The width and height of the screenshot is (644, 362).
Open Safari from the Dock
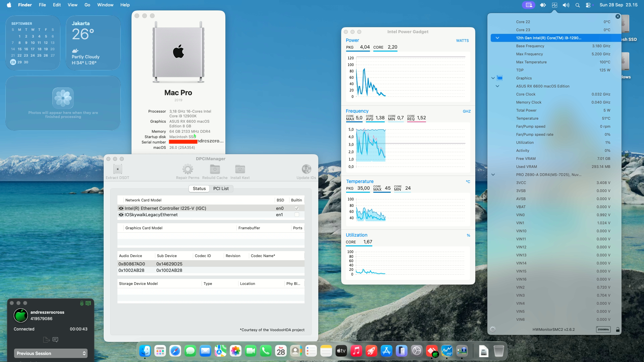click(175, 351)
